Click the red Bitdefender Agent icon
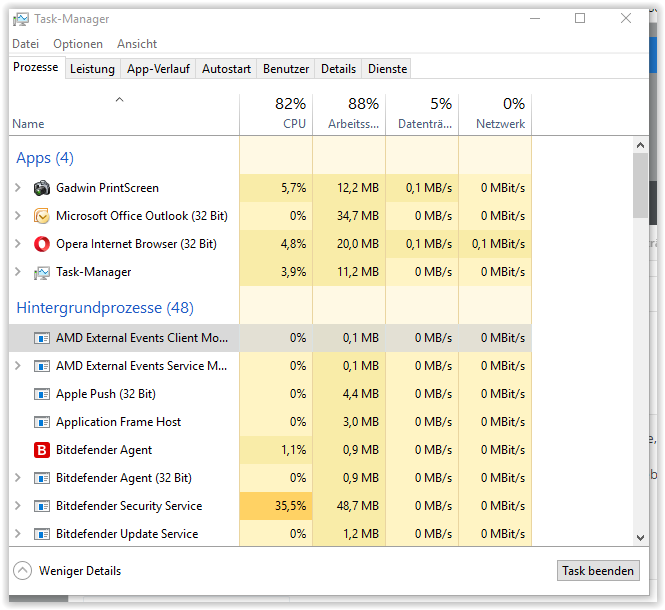The image size is (665, 610). [42, 450]
